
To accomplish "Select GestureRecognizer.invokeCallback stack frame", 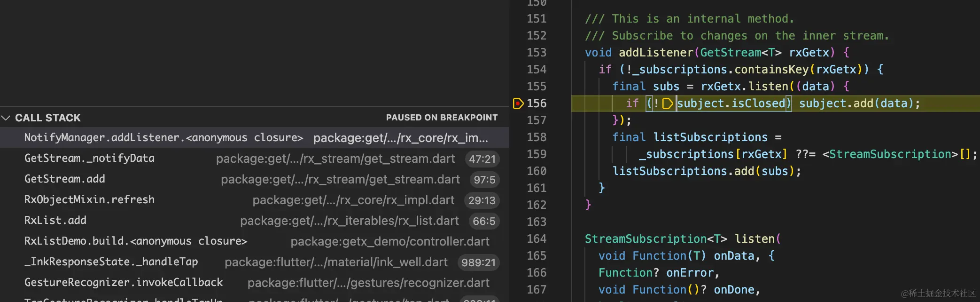I will pos(255,283).
